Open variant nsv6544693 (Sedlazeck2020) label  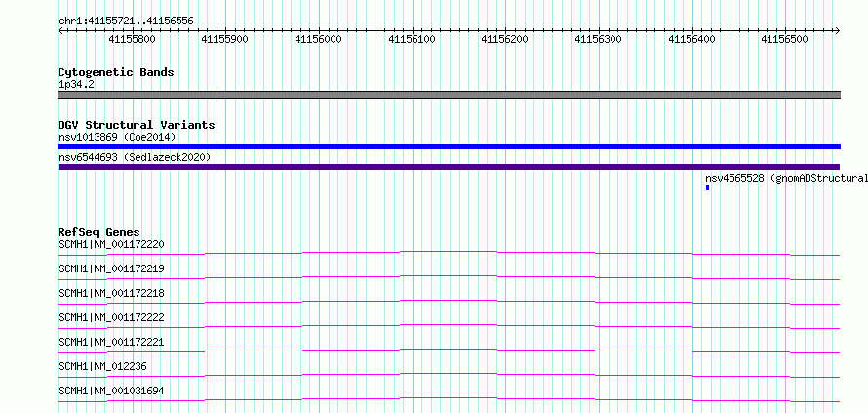pyautogui.click(x=135, y=157)
